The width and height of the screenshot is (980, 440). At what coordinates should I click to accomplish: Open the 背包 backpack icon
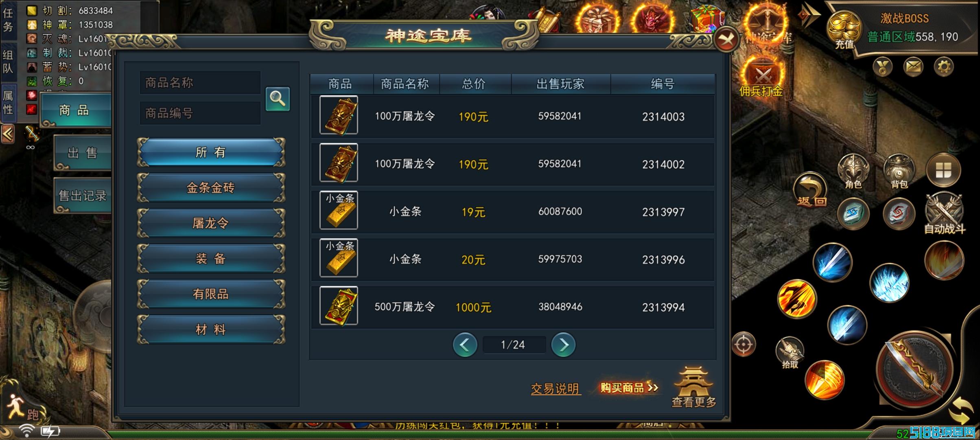point(899,172)
